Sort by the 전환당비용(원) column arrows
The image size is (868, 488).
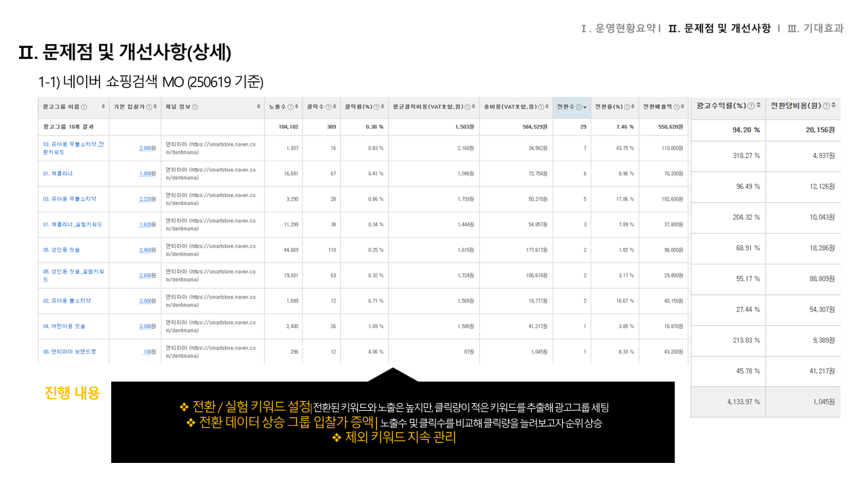tap(833, 106)
